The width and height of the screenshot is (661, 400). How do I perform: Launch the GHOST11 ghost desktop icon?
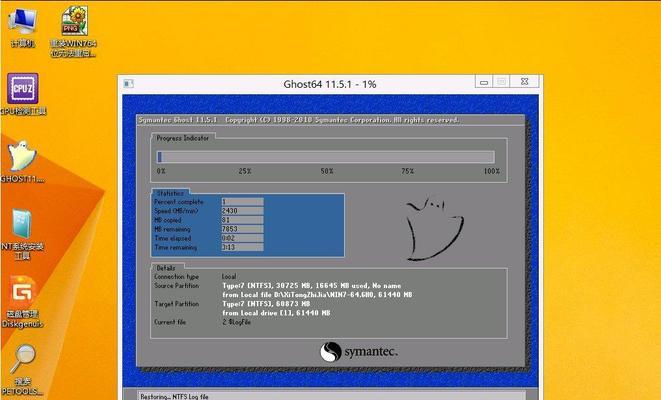(23, 161)
